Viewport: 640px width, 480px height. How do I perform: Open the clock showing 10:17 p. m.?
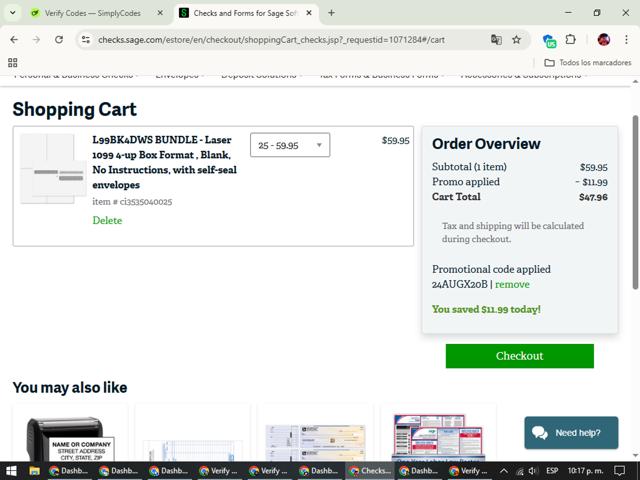pyautogui.click(x=585, y=471)
